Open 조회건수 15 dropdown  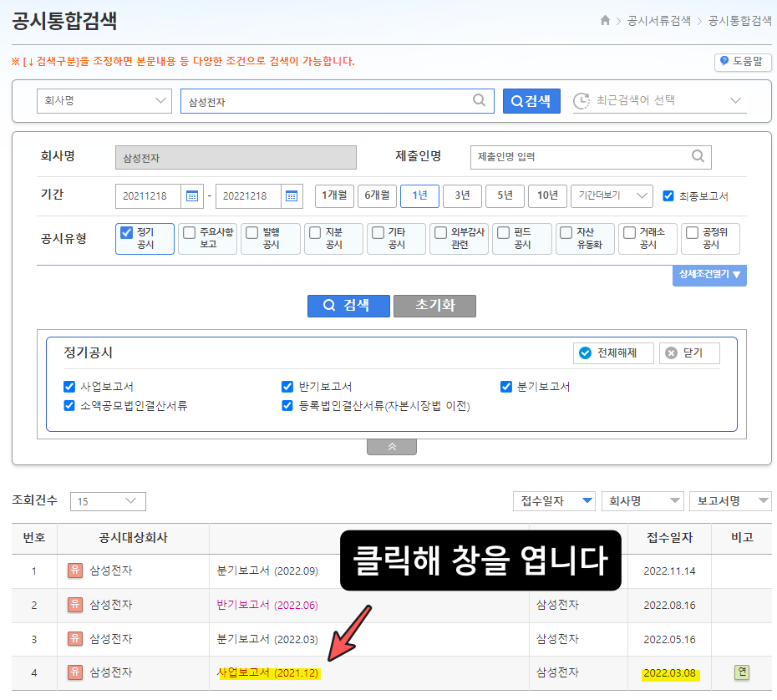108,501
